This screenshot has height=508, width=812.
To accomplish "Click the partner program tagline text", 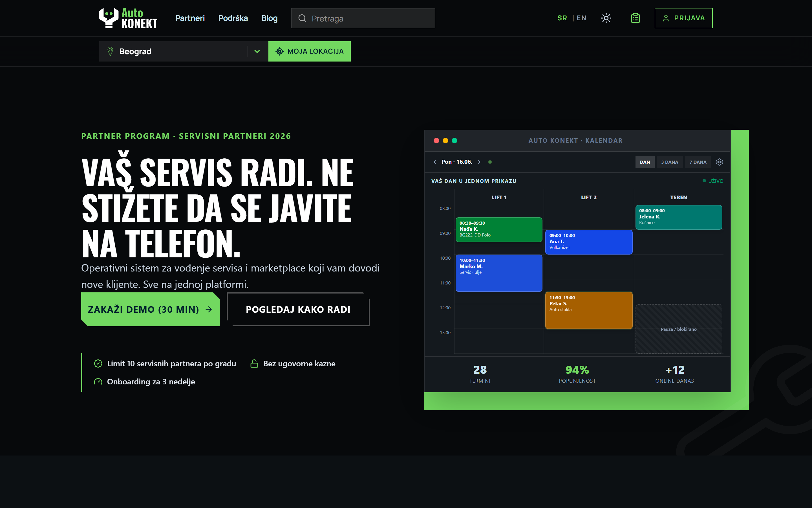I will pyautogui.click(x=186, y=136).
